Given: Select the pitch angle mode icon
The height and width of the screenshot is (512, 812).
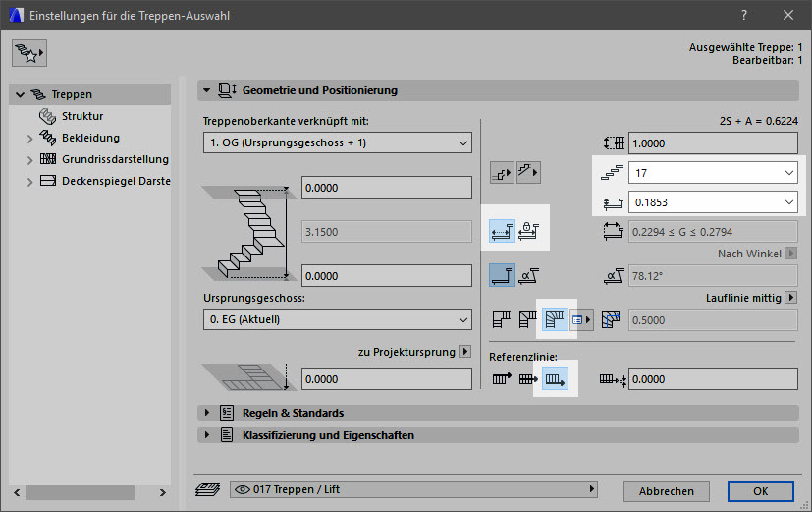Looking at the screenshot, I should point(528,276).
